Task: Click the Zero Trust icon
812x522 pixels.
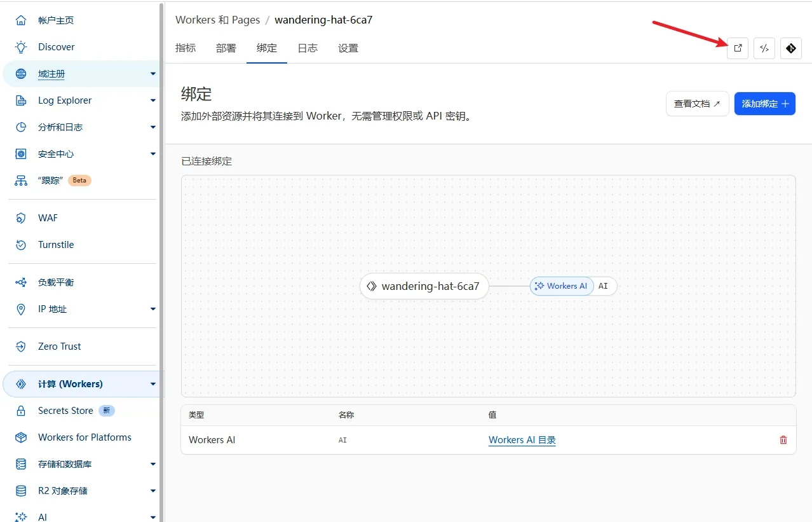Action: (x=21, y=347)
